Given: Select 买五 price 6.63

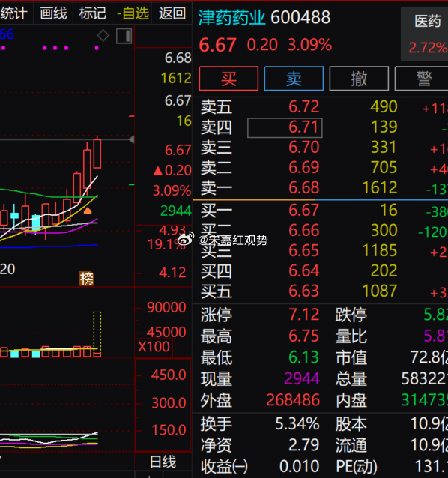Looking at the screenshot, I should click(x=304, y=291).
